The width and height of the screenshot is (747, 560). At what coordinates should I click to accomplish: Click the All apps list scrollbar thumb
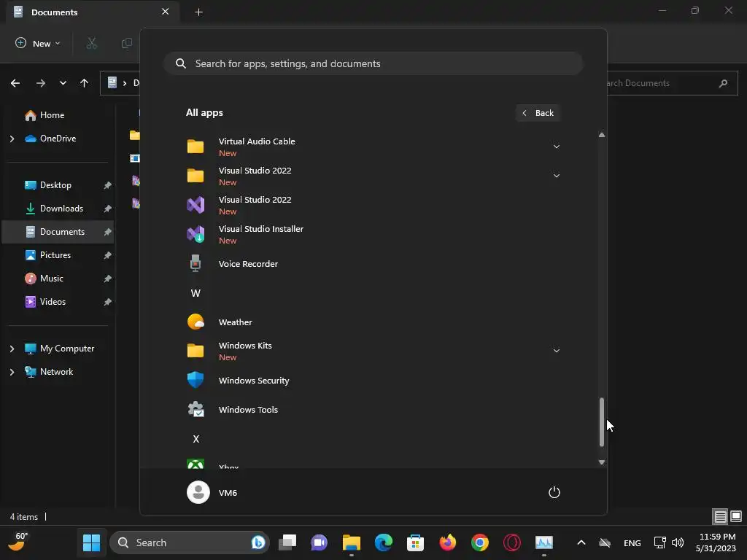[602, 422]
